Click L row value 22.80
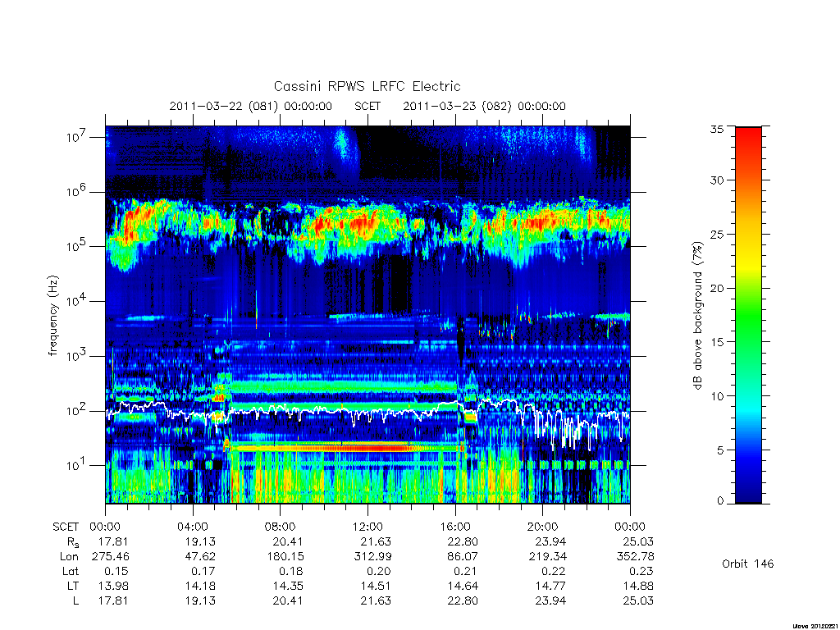This screenshot has height=630, width=840. click(463, 600)
